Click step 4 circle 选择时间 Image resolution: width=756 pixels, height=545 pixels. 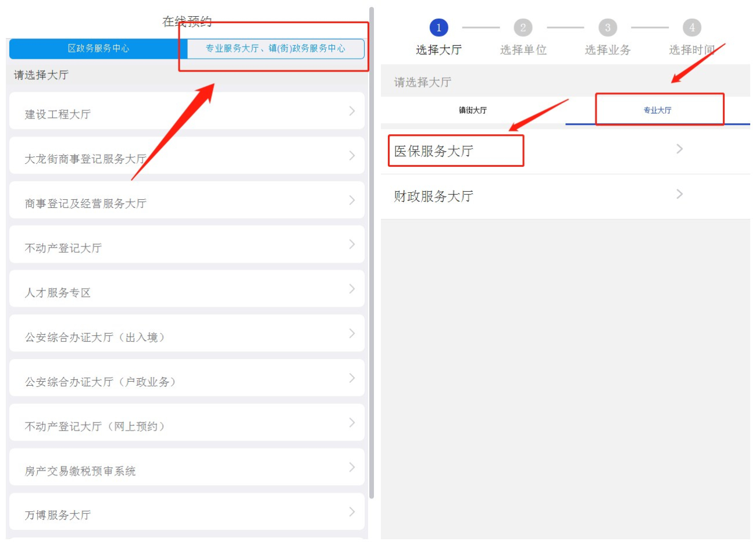(x=692, y=27)
